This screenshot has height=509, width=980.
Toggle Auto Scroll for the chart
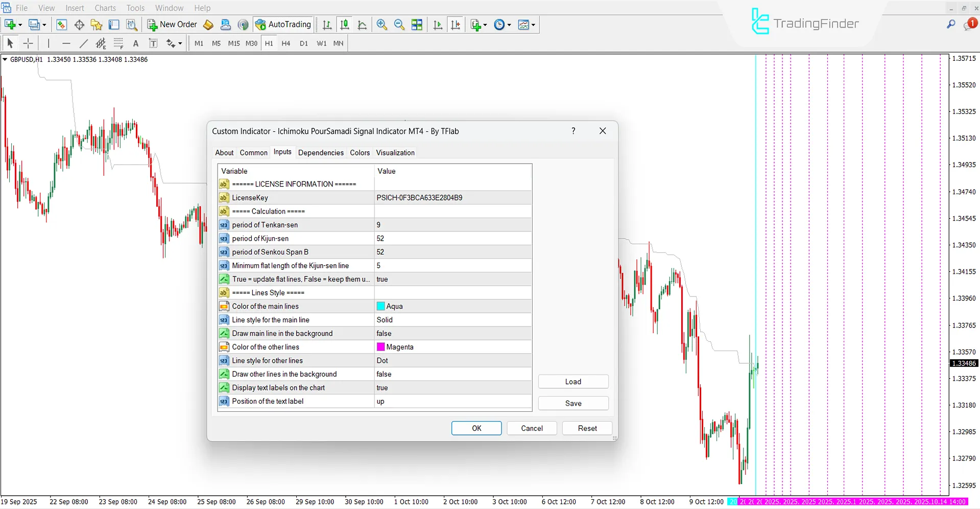tap(437, 25)
